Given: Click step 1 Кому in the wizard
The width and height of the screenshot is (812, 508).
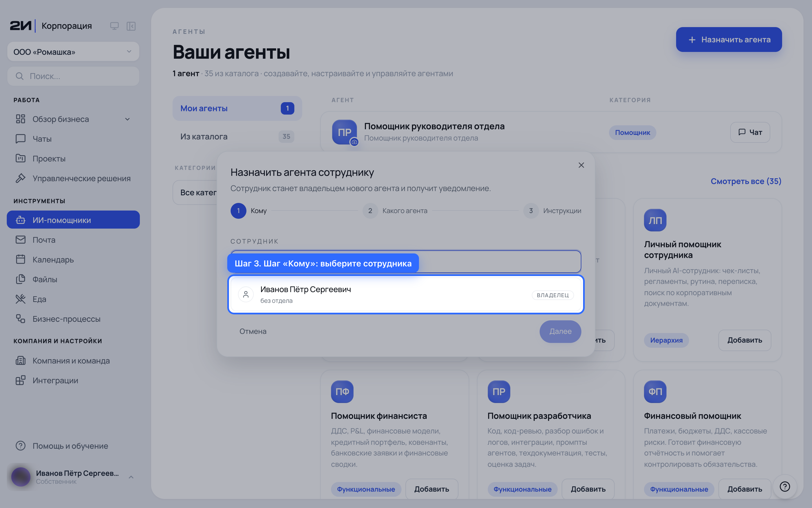Looking at the screenshot, I should point(249,211).
